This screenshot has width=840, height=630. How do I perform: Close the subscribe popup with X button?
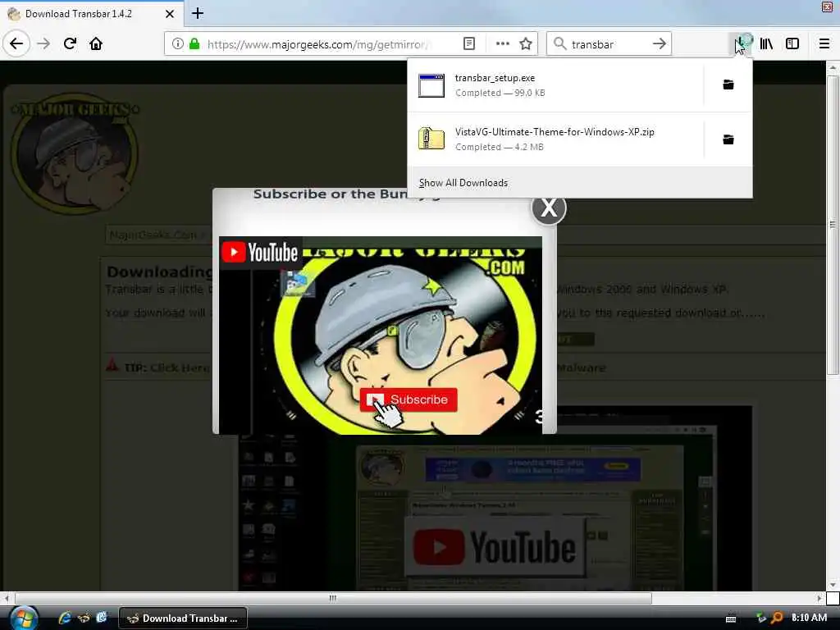549,208
